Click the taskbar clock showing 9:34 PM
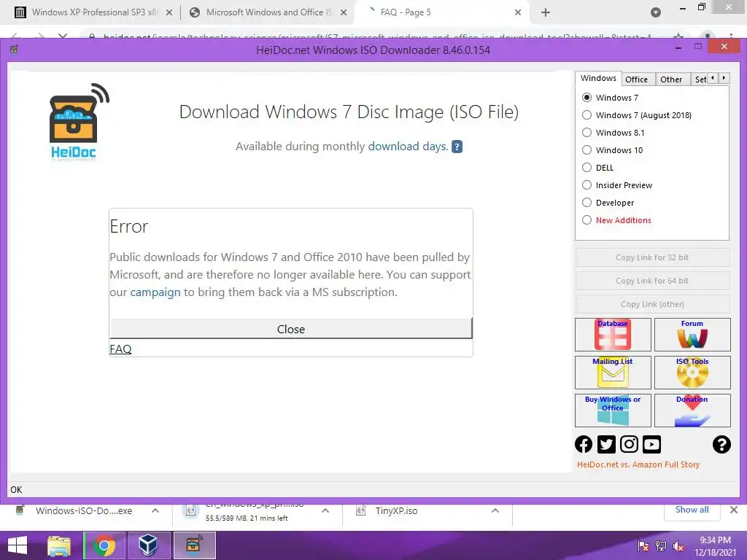 (715, 546)
